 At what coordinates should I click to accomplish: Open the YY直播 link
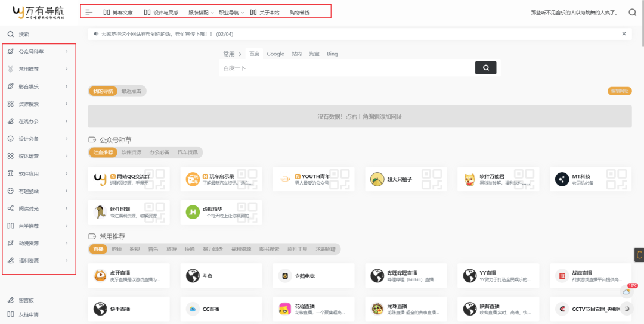(498, 276)
